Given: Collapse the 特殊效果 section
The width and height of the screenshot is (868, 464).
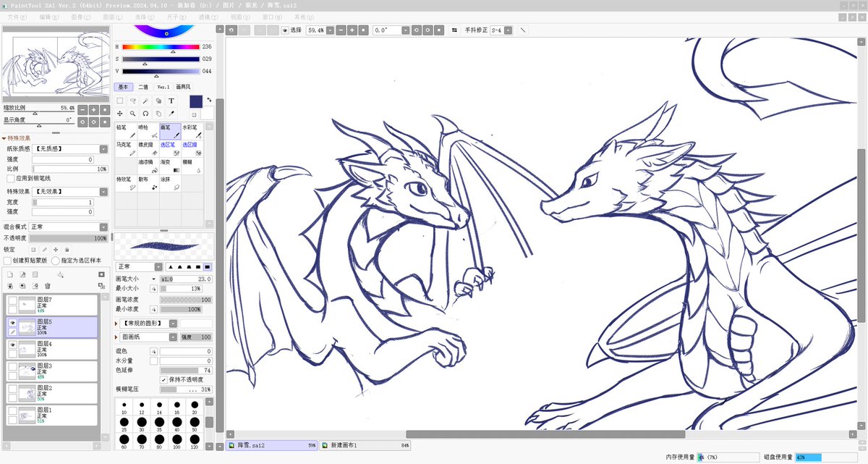Looking at the screenshot, I should (4, 138).
